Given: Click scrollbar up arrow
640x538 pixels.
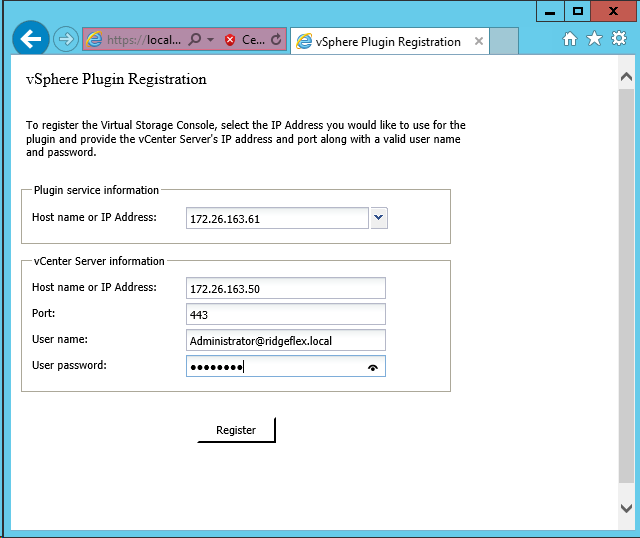Looking at the screenshot, I should [626, 76].
